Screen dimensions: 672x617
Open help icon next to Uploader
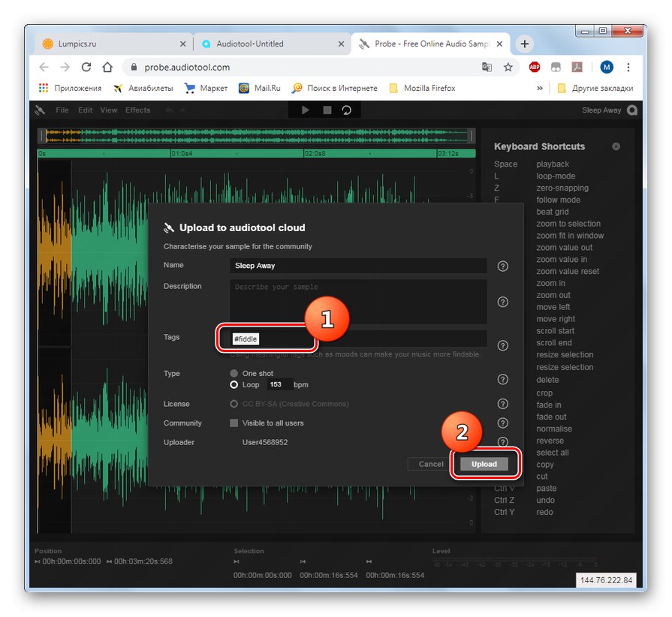503,442
